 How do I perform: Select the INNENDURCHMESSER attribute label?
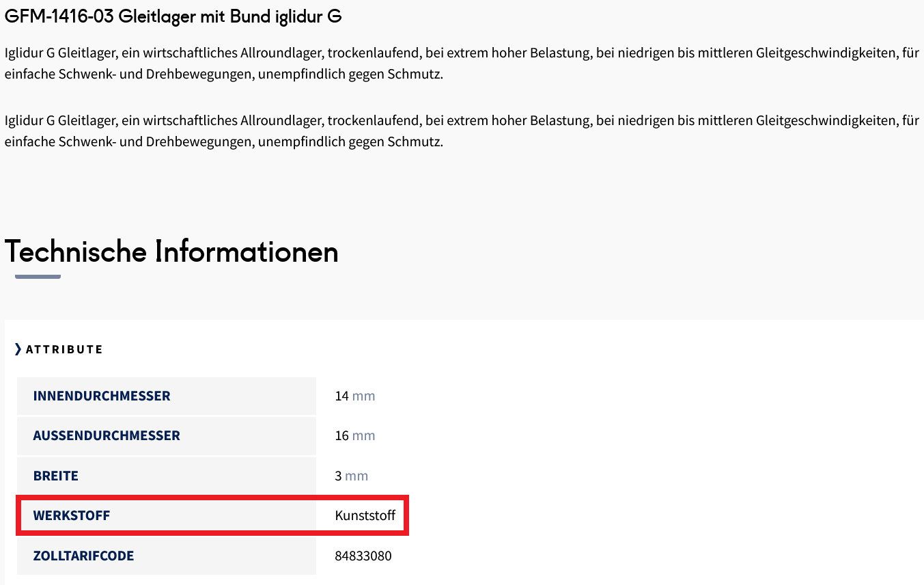pyautogui.click(x=102, y=396)
